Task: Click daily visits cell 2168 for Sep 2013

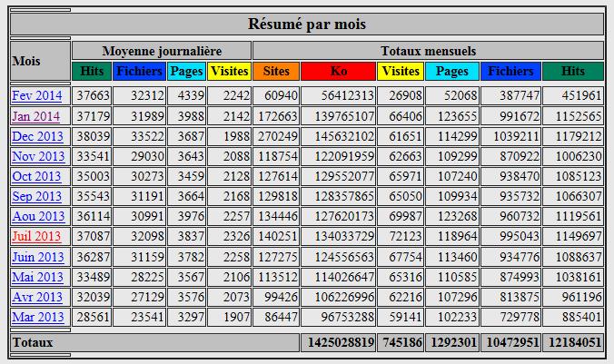Action: click(229, 196)
